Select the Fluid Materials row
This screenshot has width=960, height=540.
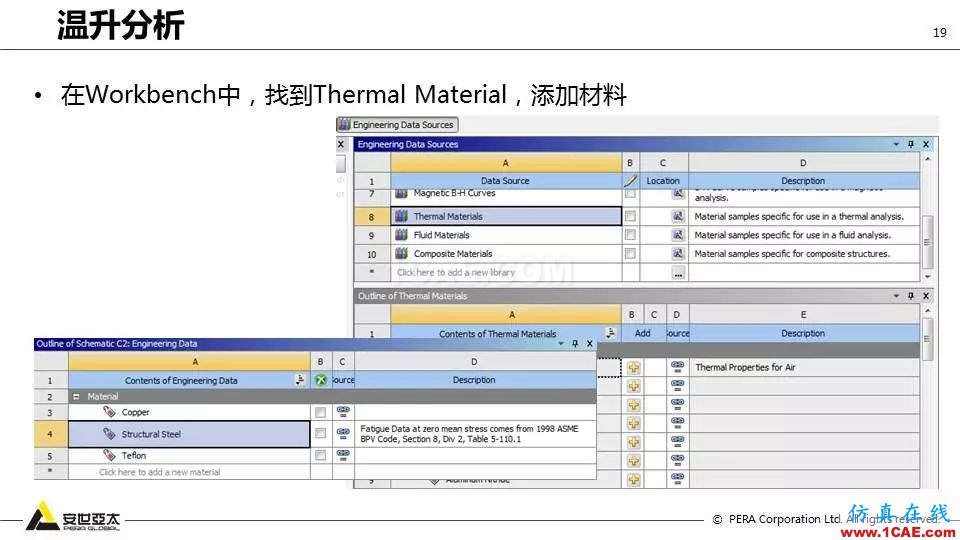506,234
